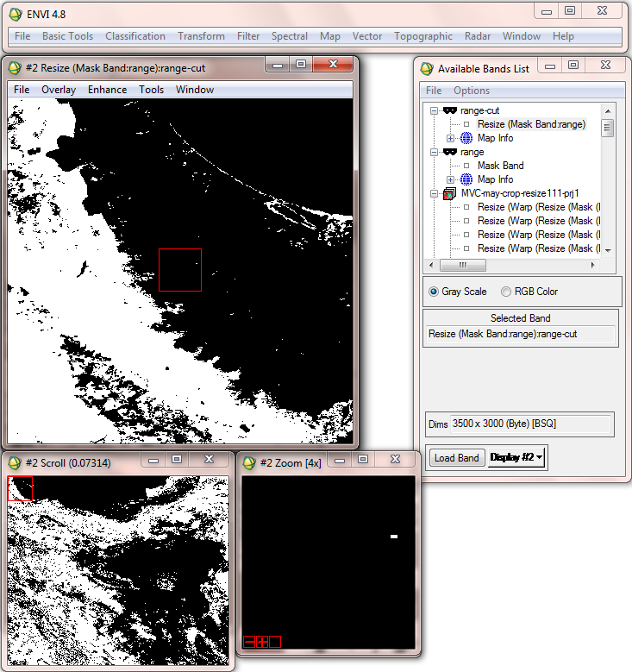Select the Gray Scale radio button
This screenshot has height=672, width=632.
[434, 292]
